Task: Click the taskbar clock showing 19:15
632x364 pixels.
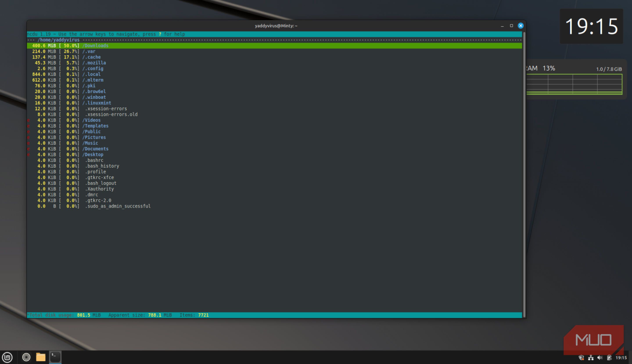Action: 621,358
